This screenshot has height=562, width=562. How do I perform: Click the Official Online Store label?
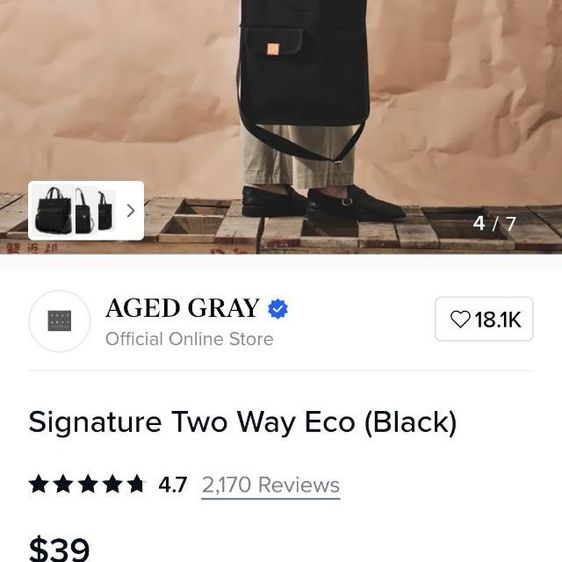(x=189, y=339)
